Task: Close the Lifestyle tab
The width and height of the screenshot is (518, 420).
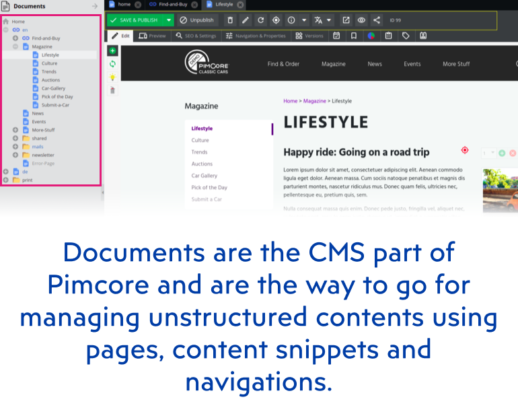Action: pyautogui.click(x=241, y=5)
